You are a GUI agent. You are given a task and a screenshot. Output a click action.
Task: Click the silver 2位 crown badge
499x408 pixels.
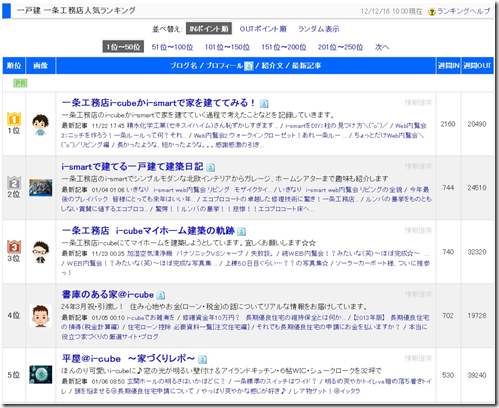[14, 183]
